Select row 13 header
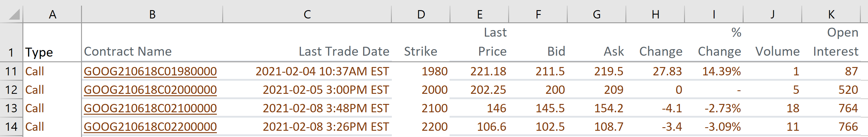This screenshot has height=137, width=868. point(11,108)
